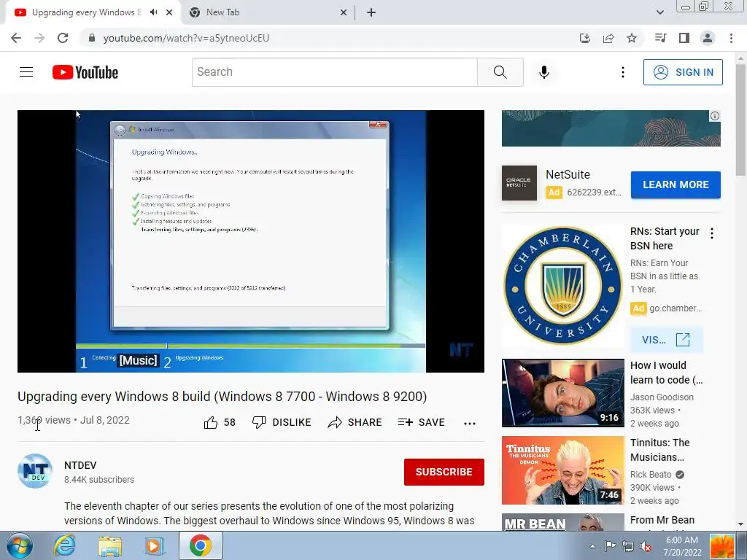Open NTDEV channel name link
This screenshot has width=747, height=560.
click(80, 465)
